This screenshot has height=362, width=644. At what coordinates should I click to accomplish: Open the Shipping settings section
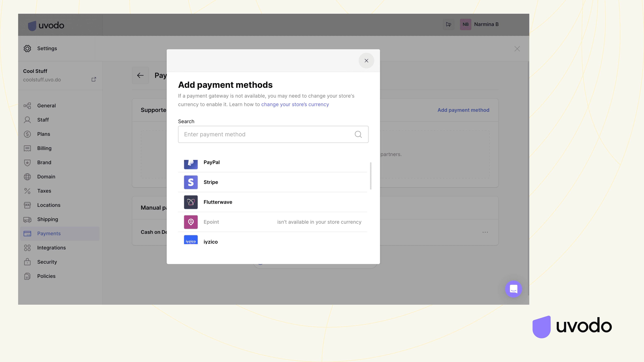click(47, 219)
